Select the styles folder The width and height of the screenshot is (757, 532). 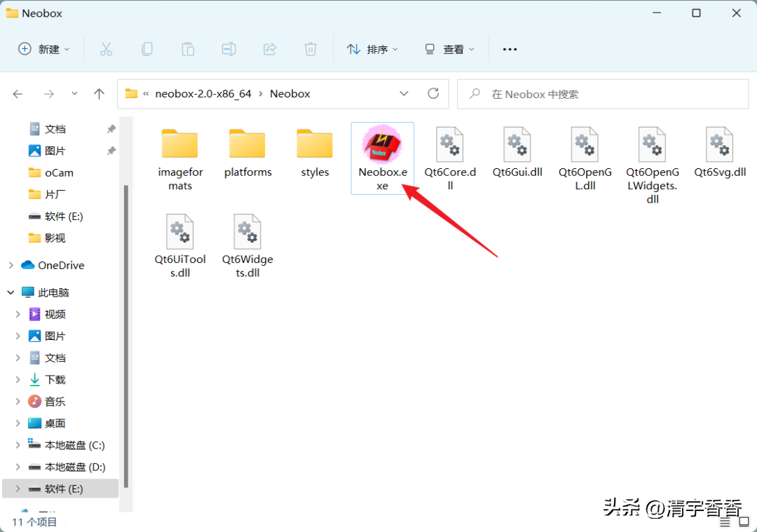315,153
